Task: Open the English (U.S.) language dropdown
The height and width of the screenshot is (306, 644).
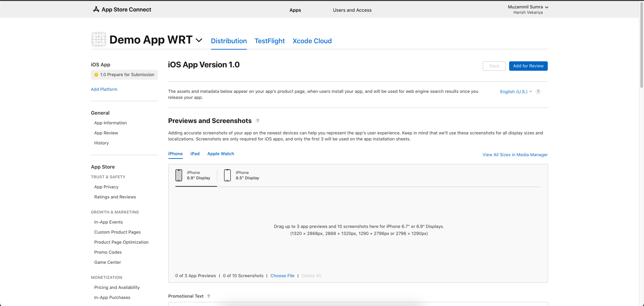Action: click(516, 91)
